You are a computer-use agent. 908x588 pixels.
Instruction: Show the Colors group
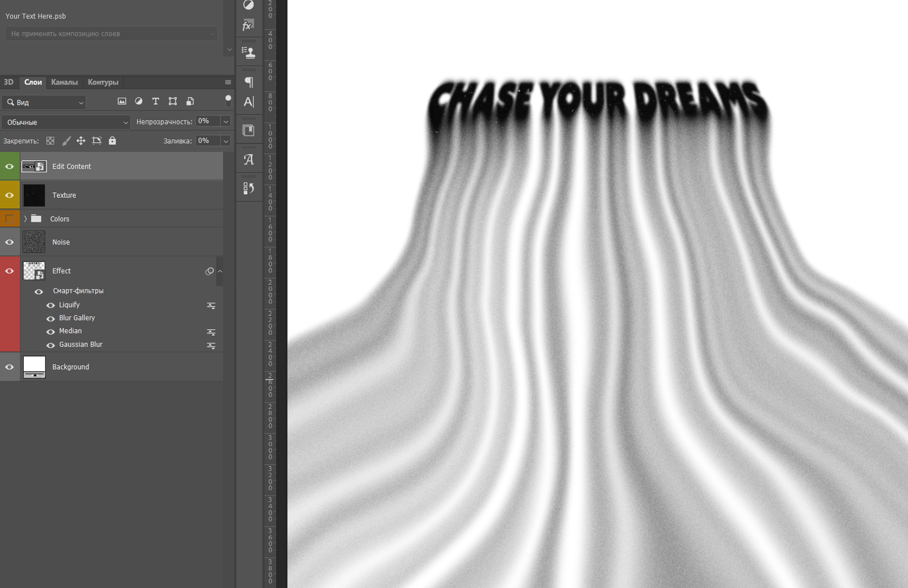tap(10, 218)
